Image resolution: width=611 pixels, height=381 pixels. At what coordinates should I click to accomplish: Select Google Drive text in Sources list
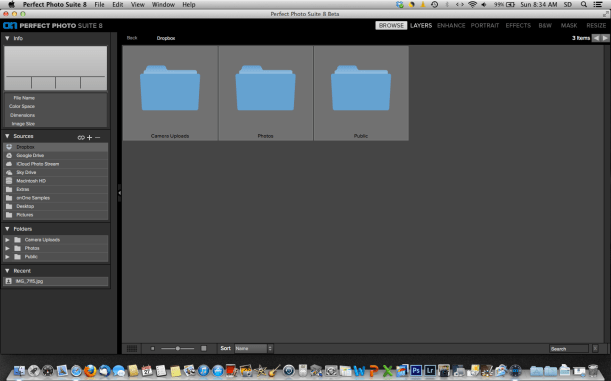tap(30, 155)
